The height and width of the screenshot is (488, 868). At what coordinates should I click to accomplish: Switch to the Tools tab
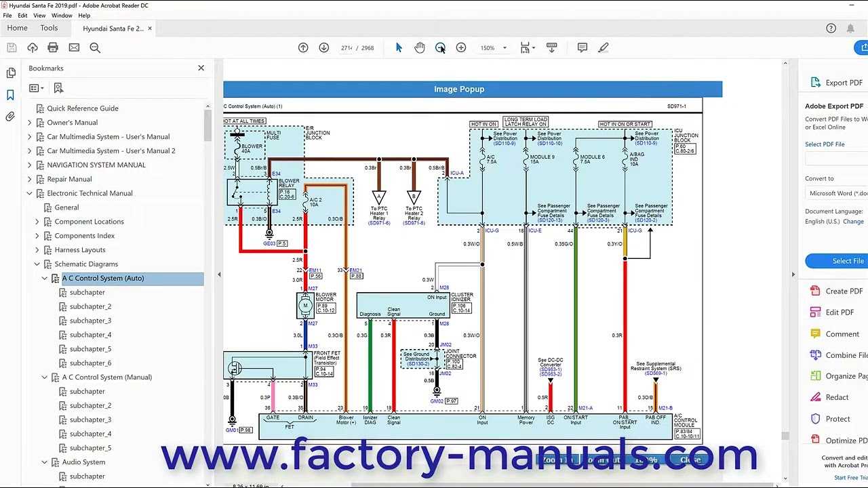pyautogui.click(x=49, y=28)
